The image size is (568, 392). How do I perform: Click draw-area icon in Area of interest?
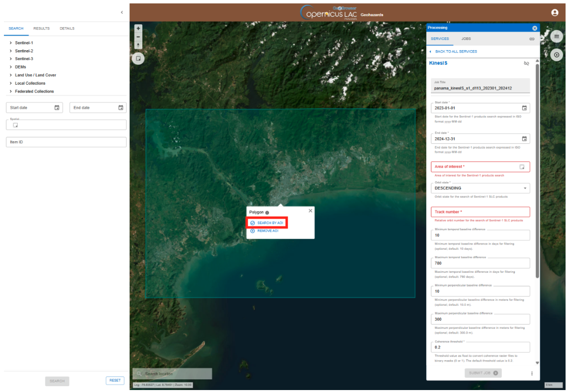[x=522, y=167]
